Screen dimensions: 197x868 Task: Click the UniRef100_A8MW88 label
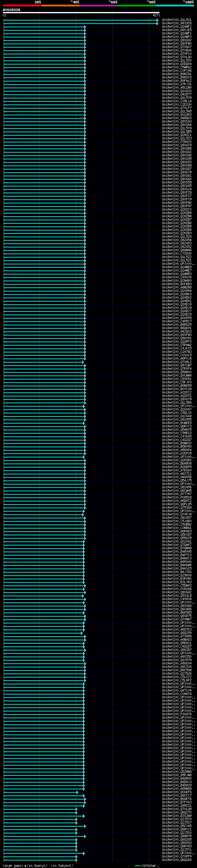(x=176, y=789)
